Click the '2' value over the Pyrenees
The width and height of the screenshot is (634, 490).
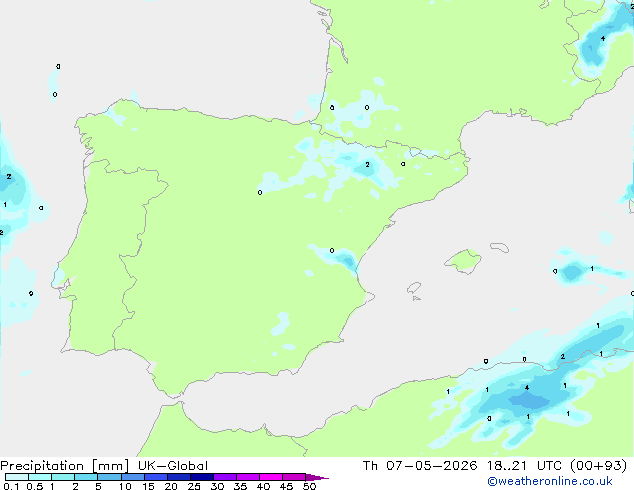pos(367,165)
